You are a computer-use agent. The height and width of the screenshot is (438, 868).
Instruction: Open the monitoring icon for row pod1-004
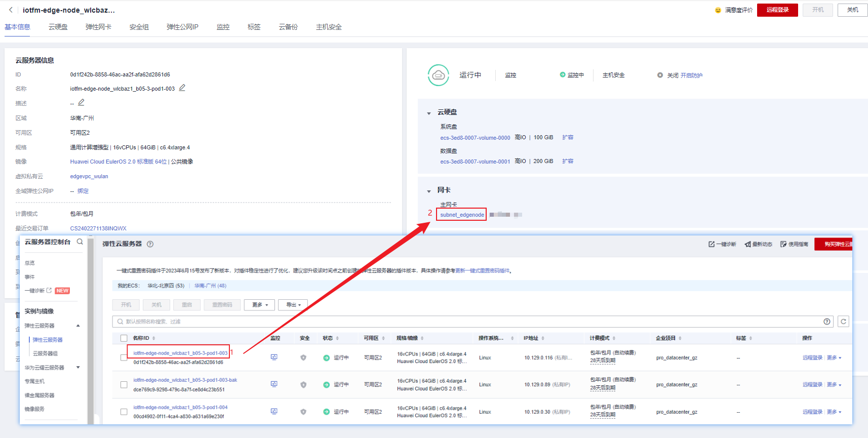pos(274,411)
